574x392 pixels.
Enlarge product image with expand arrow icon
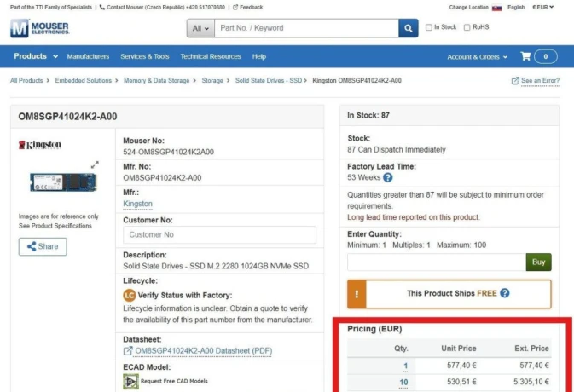95,164
